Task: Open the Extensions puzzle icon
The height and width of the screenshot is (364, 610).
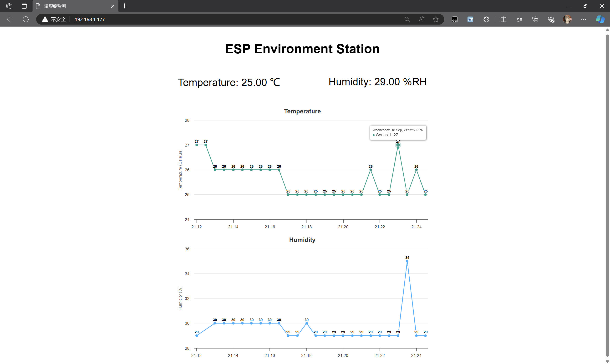Action: (486, 19)
